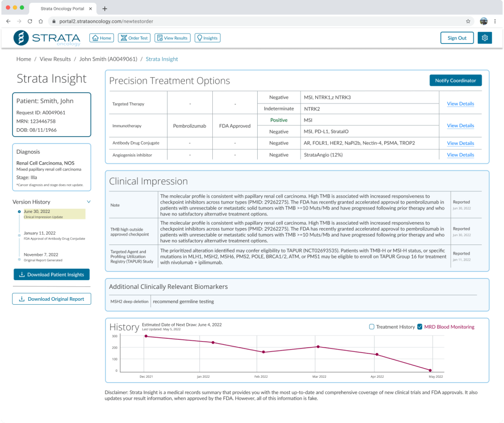Bookmark this page with the star icon

click(468, 22)
